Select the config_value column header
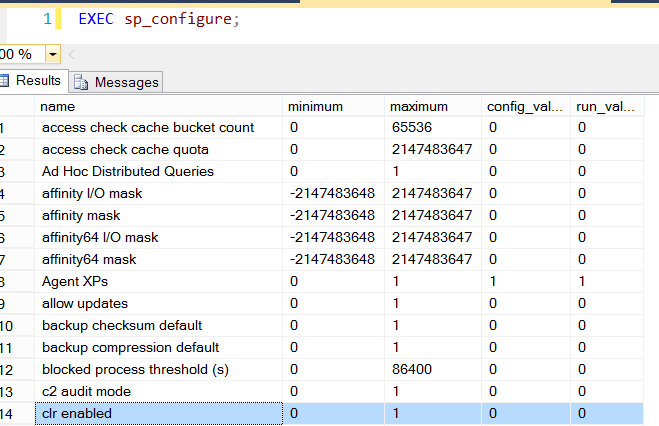Screen dimensions: 659x426 (x=527, y=106)
